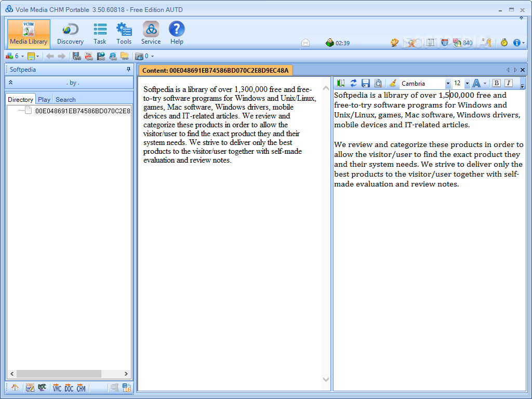Click the yellow save library icon
The width and height of the screenshot is (532, 399).
(x=31, y=56)
